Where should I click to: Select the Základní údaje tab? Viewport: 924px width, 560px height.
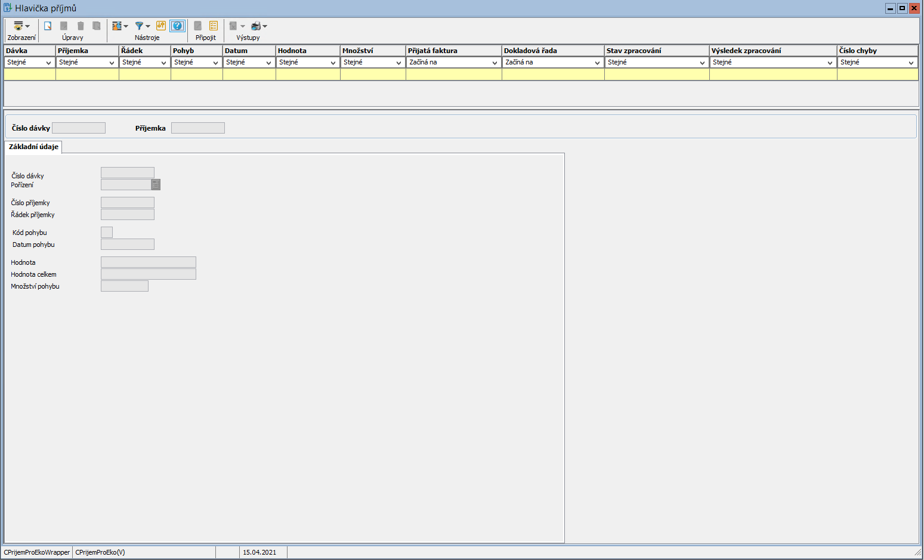pyautogui.click(x=33, y=147)
